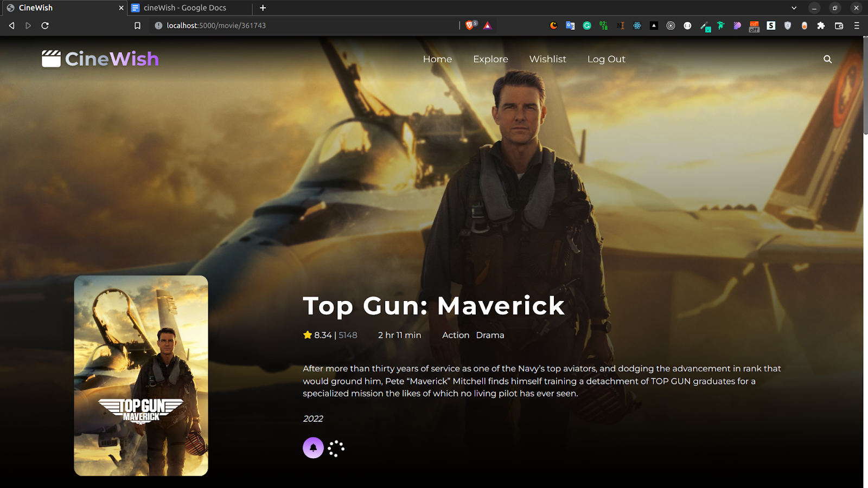Close the CineWish tab
The image size is (868, 488).
pyautogui.click(x=121, y=8)
